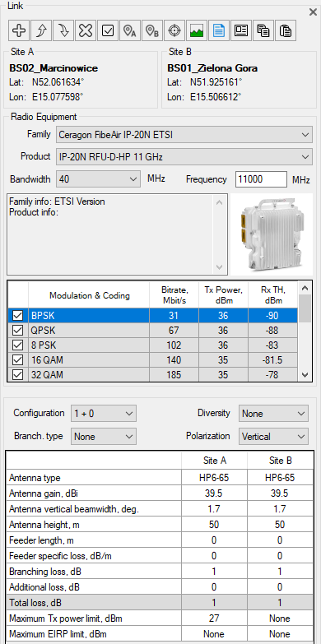Screen dimensions: 321x644
Task: Click the BS01_Zielona Gora site name
Action: tap(212, 68)
